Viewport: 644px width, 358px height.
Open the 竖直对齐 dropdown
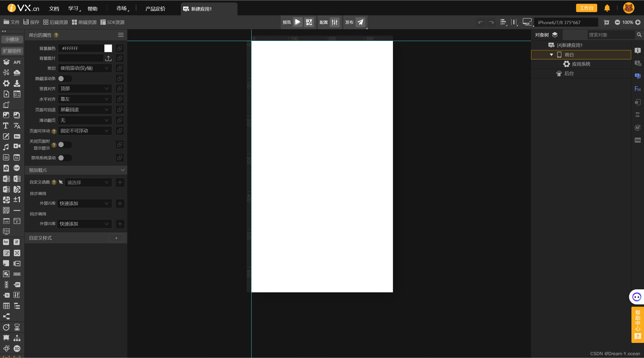click(x=85, y=89)
